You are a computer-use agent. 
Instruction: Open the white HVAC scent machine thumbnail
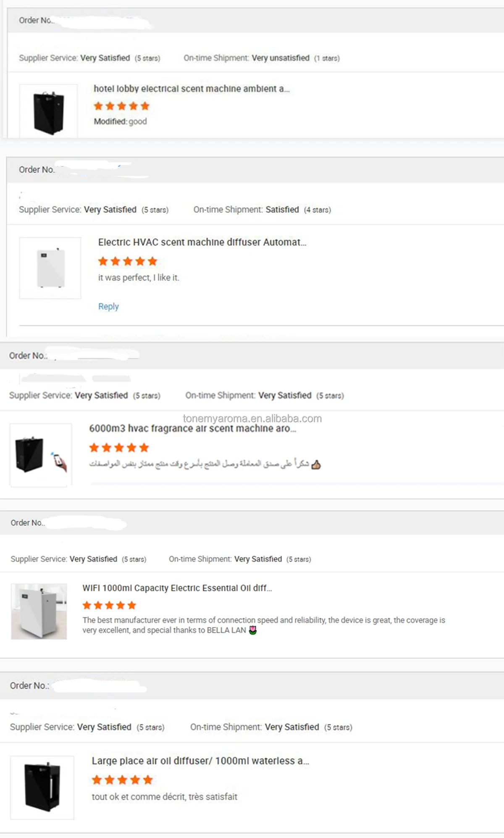coord(50,268)
